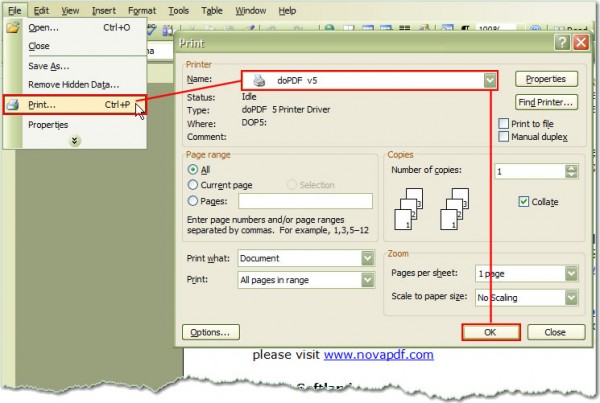Open the View menu
This screenshot has height=403, width=600.
click(70, 11)
